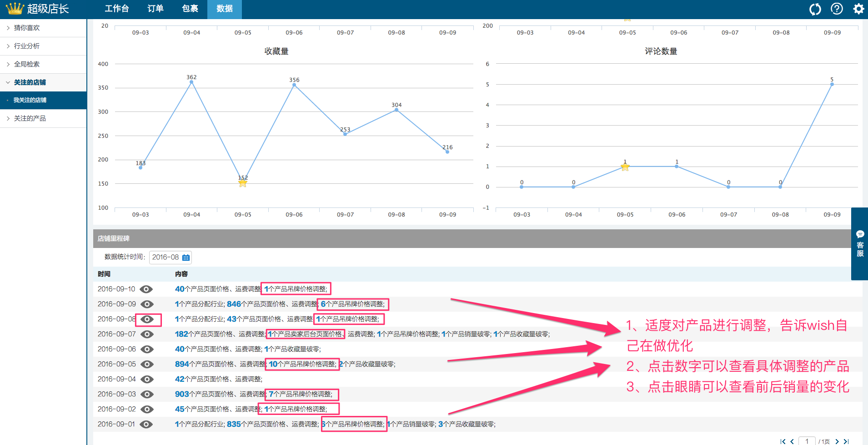The height and width of the screenshot is (445, 868).
Task: Click the eye icon for 2016-09-10
Action: coord(146,289)
